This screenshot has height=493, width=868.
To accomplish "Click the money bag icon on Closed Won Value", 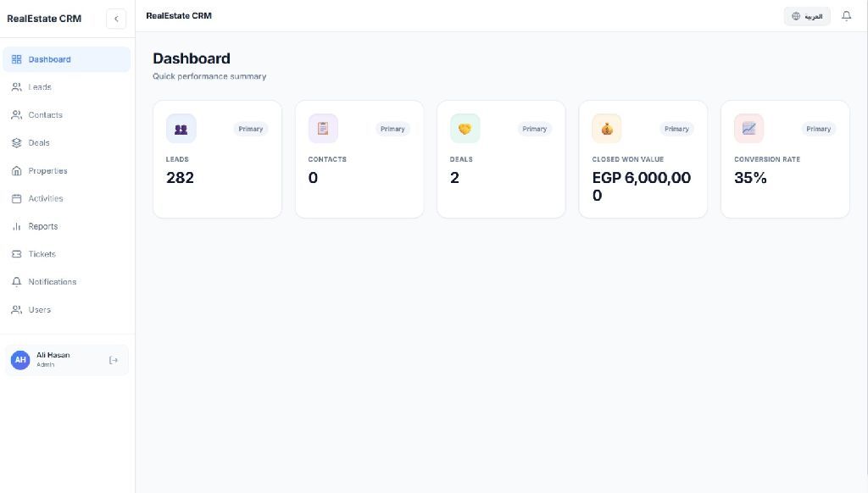I will coord(607,129).
